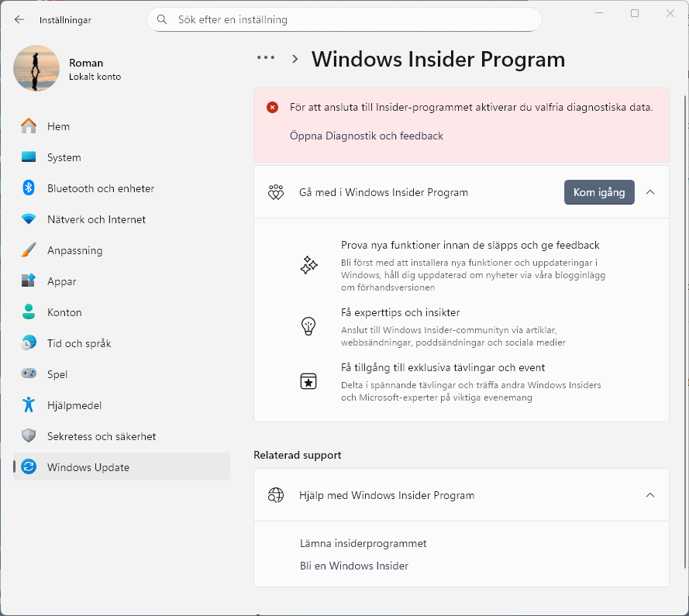The height and width of the screenshot is (616, 689).
Task: Open the Hem settings page label
Action: point(58,126)
